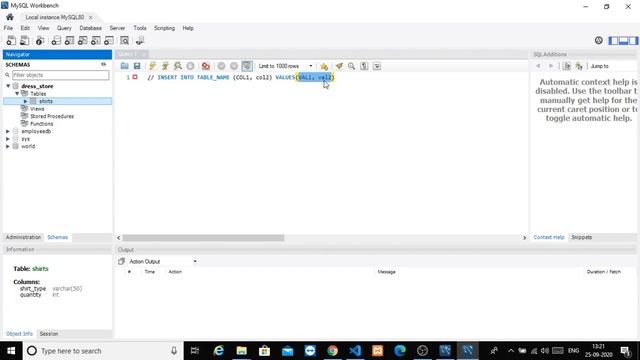Image resolution: width=640 pixels, height=360 pixels.
Task: Toggle the left sidebar panel visibility
Action: [613, 40]
